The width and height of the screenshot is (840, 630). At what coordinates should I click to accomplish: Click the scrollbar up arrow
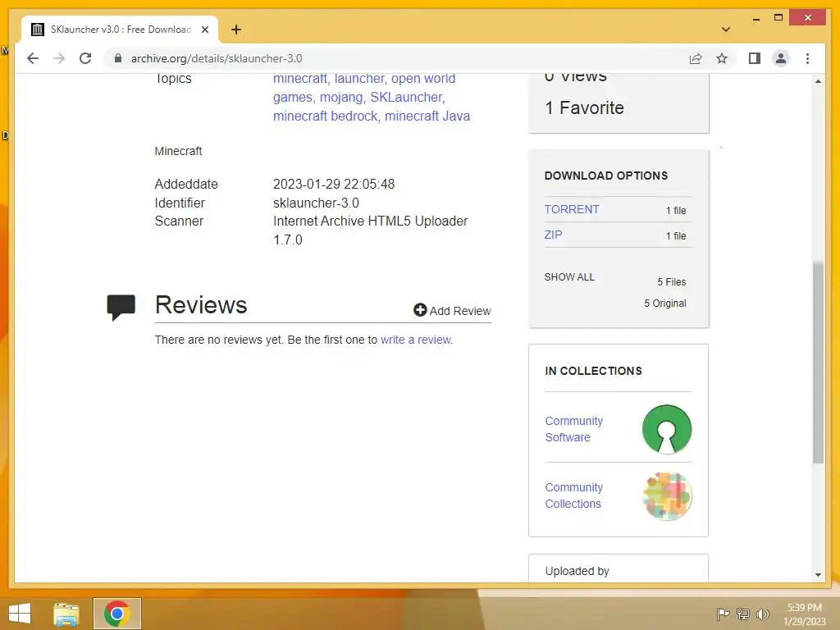click(x=818, y=81)
